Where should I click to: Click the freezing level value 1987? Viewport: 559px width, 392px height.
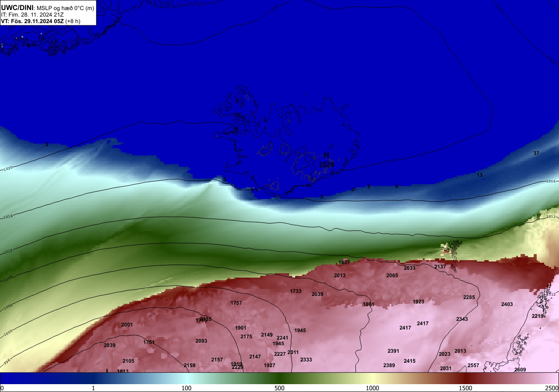(x=344, y=262)
